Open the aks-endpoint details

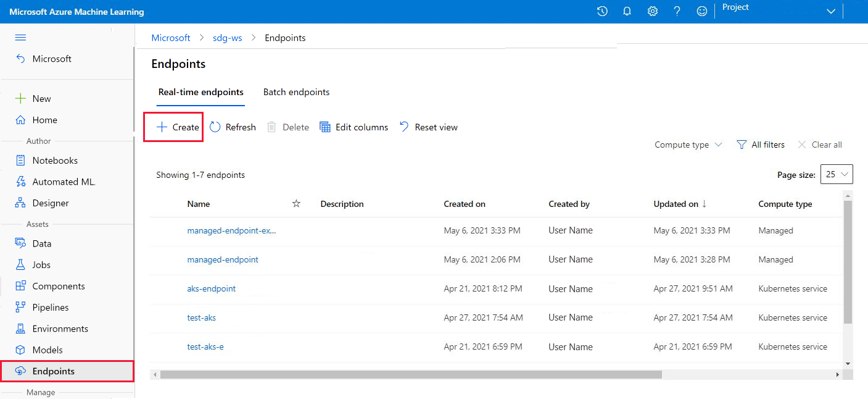[211, 288]
